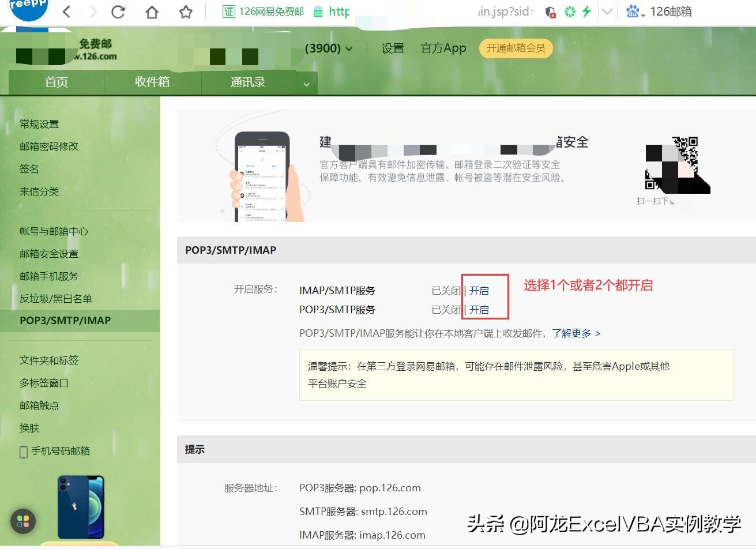Open the green lightning extension icon
Screen dimensions: 756x549
click(585, 11)
